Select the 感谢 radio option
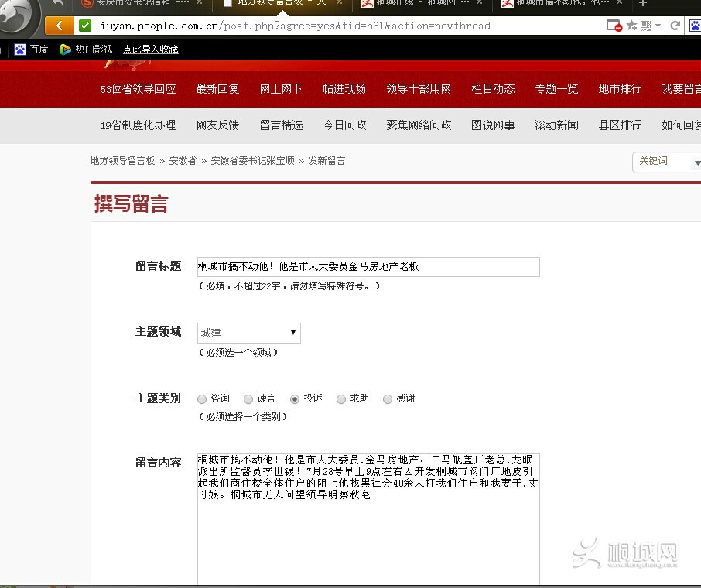The height and width of the screenshot is (588, 701). point(388,399)
